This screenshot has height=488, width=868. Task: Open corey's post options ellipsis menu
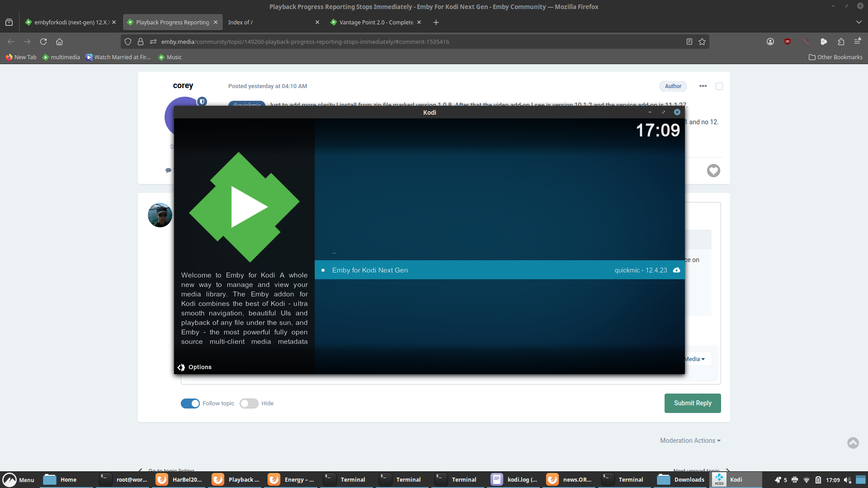pos(703,86)
